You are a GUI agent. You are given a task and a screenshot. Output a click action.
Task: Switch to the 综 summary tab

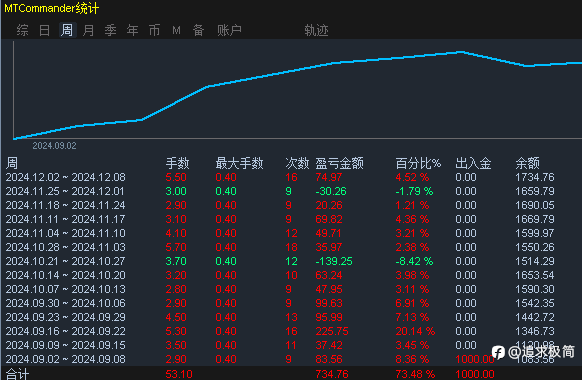coord(22,30)
